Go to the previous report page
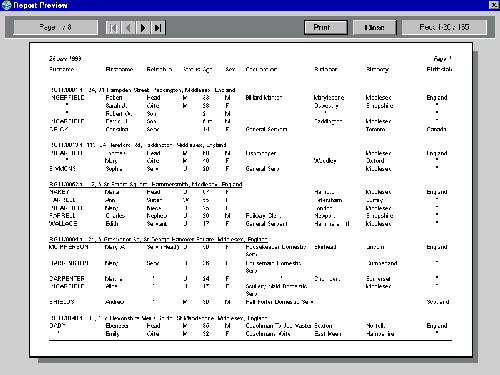 click(x=128, y=28)
